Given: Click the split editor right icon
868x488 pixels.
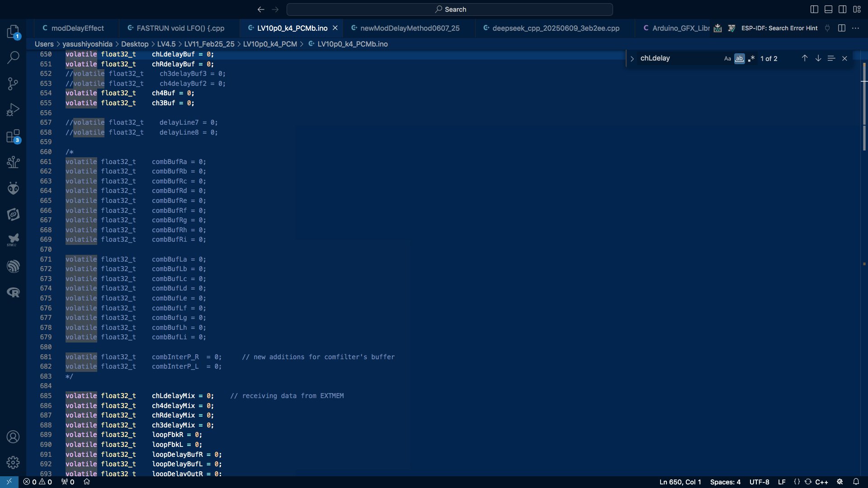Looking at the screenshot, I should pyautogui.click(x=841, y=28).
